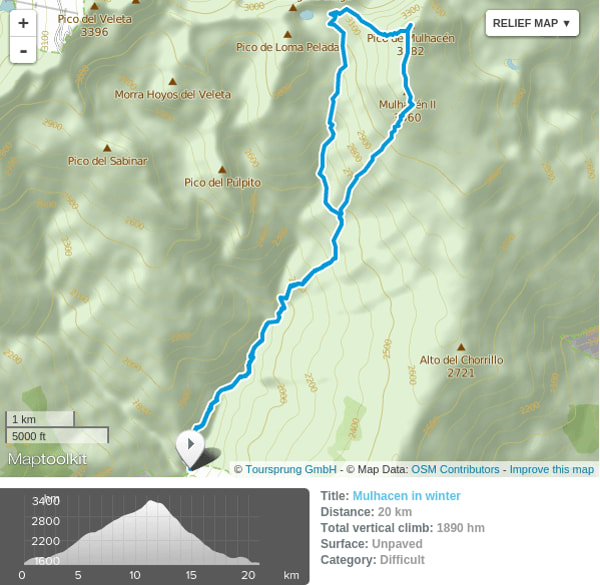Zoom in with the plus button

23,23
